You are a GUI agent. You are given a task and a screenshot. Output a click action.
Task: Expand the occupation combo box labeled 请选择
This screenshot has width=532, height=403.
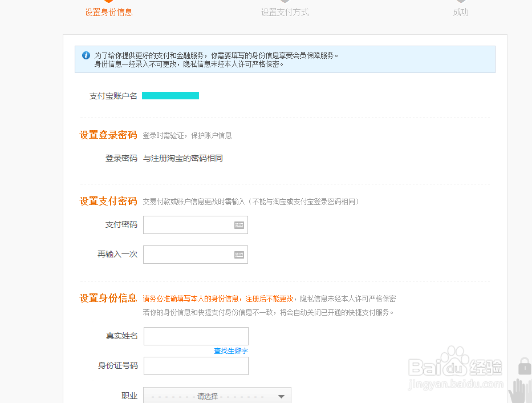(217, 395)
